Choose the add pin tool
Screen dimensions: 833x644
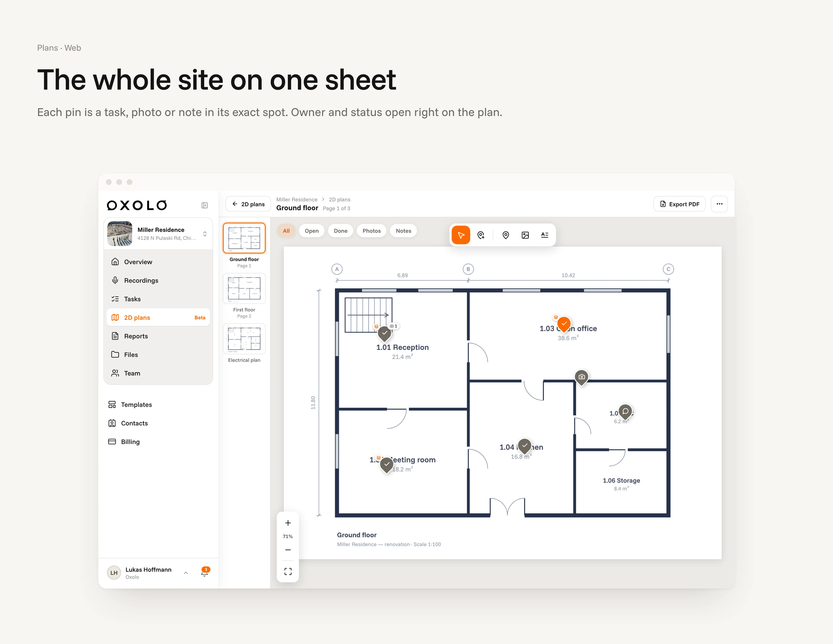coord(481,235)
